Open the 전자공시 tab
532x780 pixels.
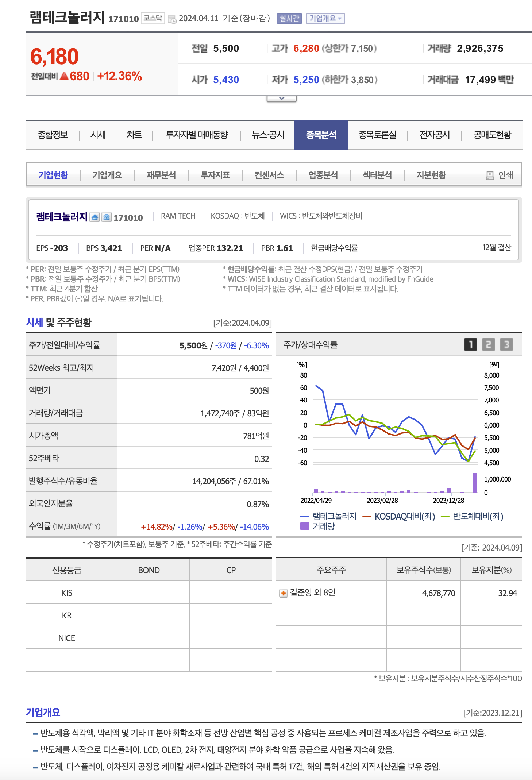pos(435,135)
